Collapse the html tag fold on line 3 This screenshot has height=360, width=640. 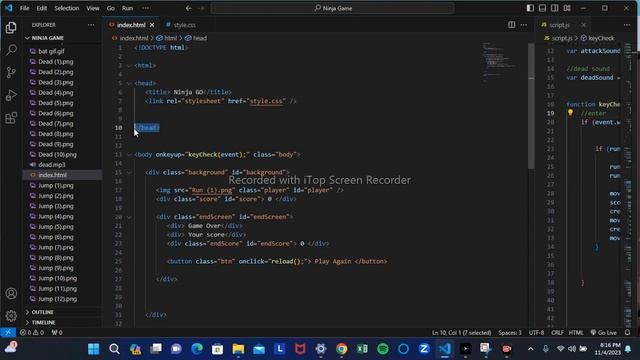pos(129,66)
